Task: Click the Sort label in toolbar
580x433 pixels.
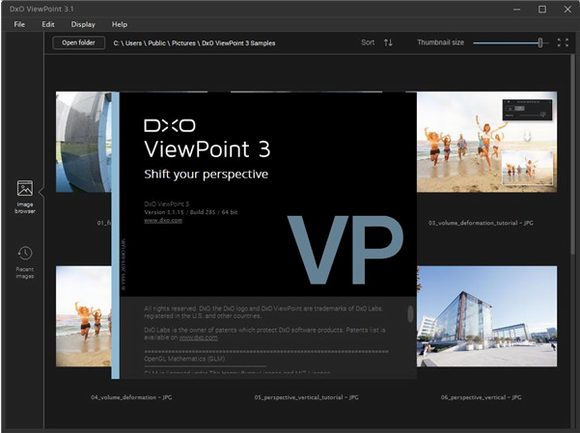Action: [368, 43]
